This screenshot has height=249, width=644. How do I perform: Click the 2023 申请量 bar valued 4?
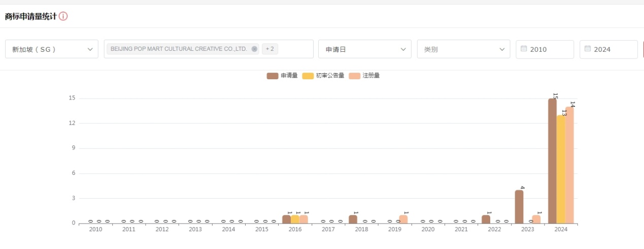519,206
